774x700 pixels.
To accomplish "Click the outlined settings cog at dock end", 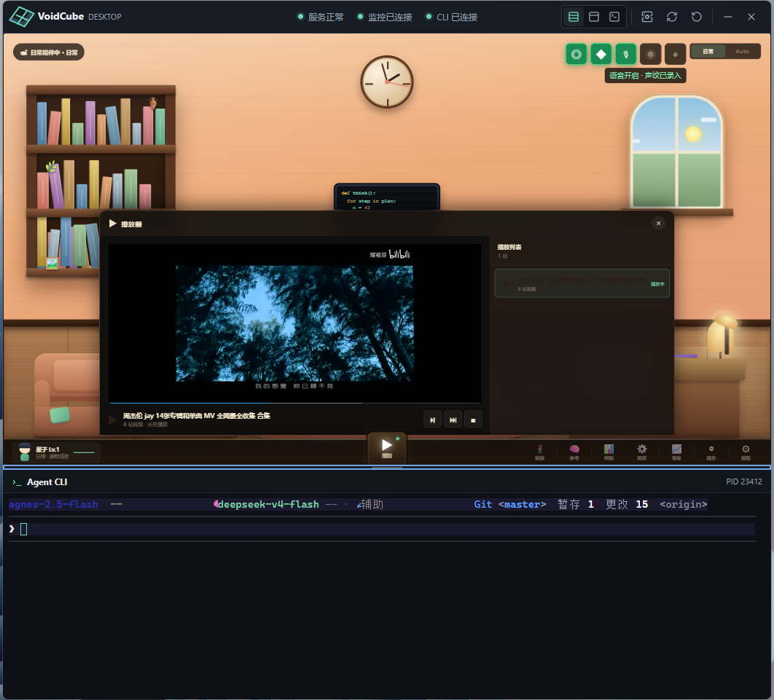I will pyautogui.click(x=746, y=452).
